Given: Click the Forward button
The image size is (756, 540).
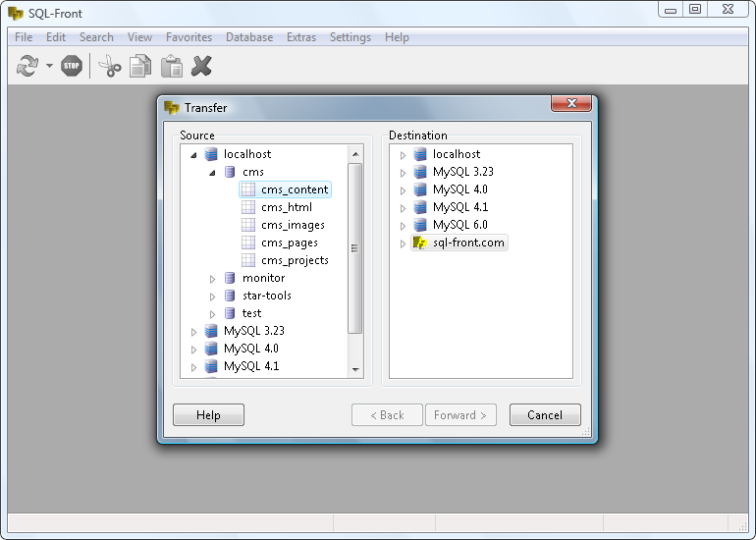Looking at the screenshot, I should 460,415.
